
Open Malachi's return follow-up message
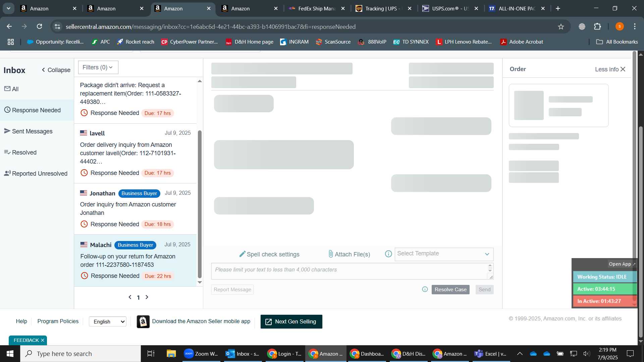[135, 260]
